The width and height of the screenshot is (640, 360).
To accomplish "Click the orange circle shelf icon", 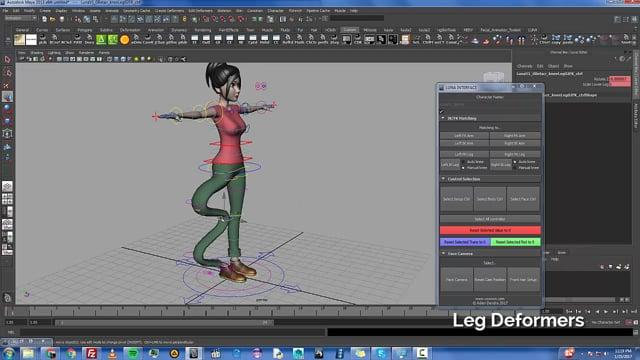I will 124,40.
